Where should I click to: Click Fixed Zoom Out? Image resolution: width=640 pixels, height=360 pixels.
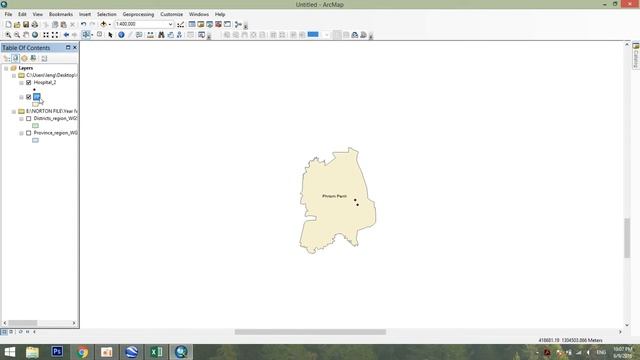click(x=55, y=35)
